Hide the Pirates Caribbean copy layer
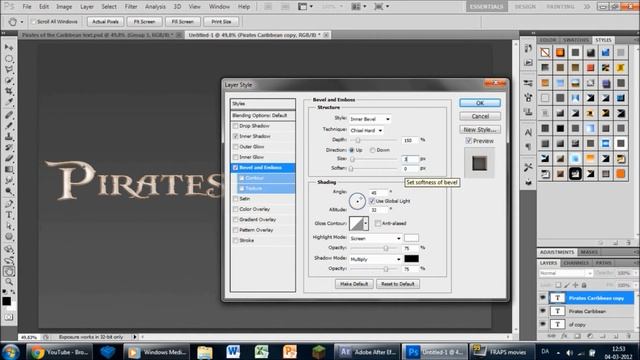This screenshot has height=360, width=640. click(543, 298)
